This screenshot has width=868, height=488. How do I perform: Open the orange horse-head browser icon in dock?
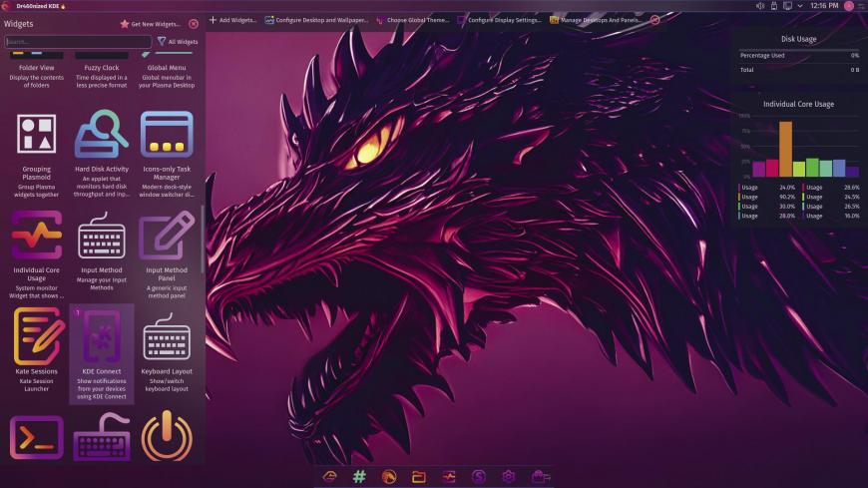click(389, 476)
